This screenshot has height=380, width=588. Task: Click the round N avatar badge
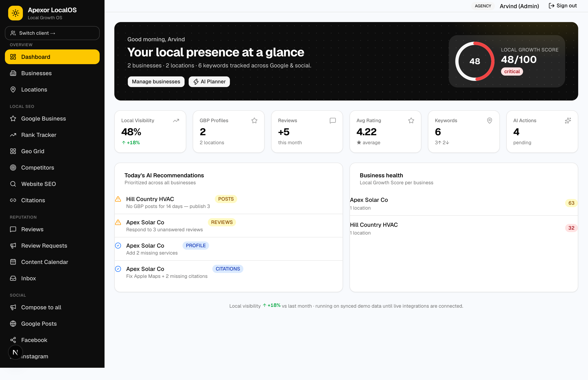click(x=15, y=352)
